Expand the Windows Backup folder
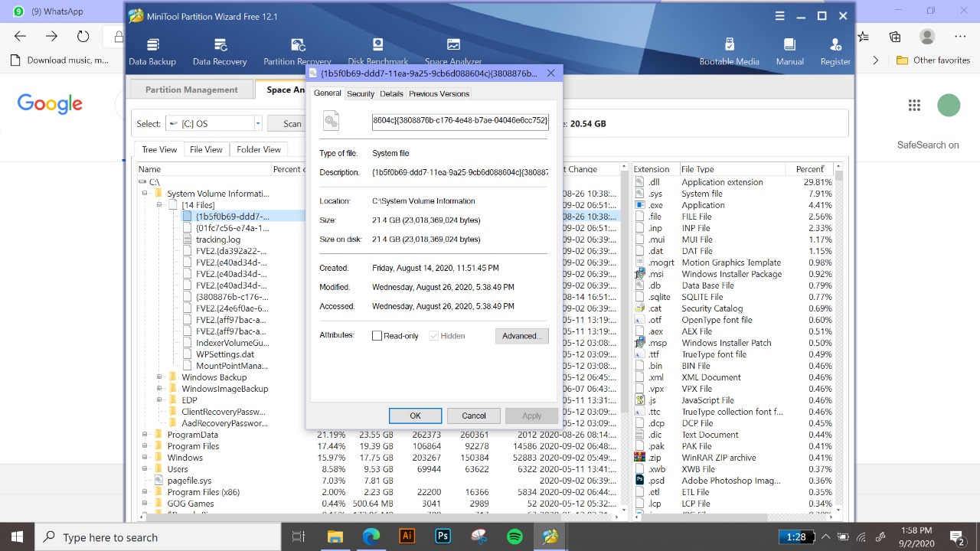Viewport: 980px width, 551px height. (159, 377)
